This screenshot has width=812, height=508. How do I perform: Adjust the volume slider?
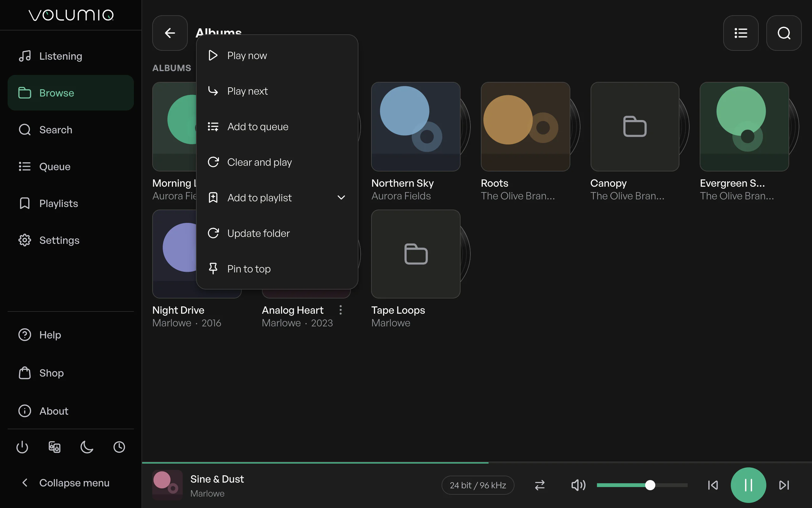pos(642,485)
